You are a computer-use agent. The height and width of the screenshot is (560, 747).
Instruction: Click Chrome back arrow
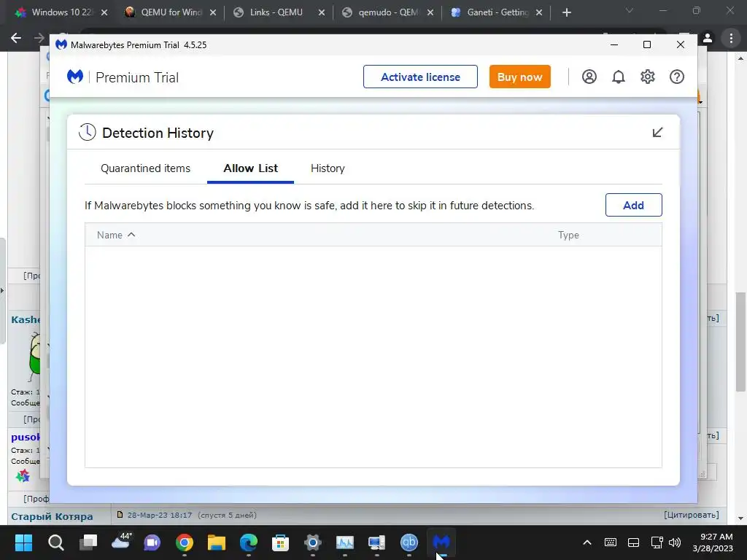coord(16,38)
